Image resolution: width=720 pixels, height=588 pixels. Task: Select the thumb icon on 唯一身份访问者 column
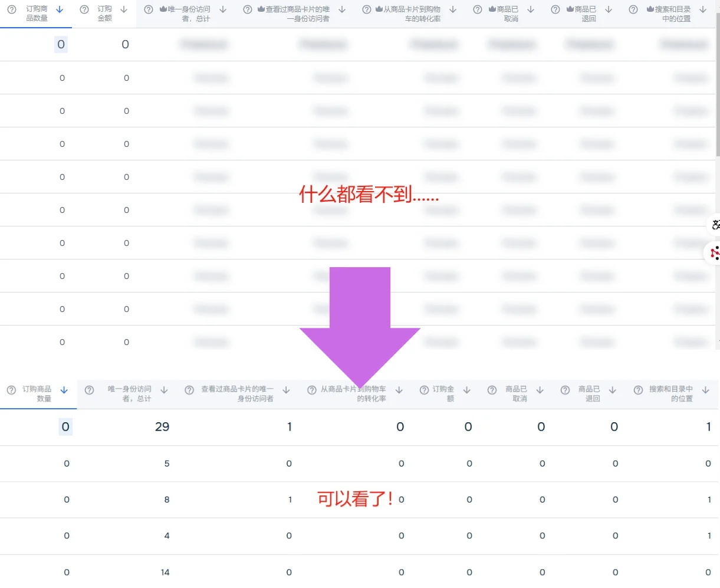[163, 9]
